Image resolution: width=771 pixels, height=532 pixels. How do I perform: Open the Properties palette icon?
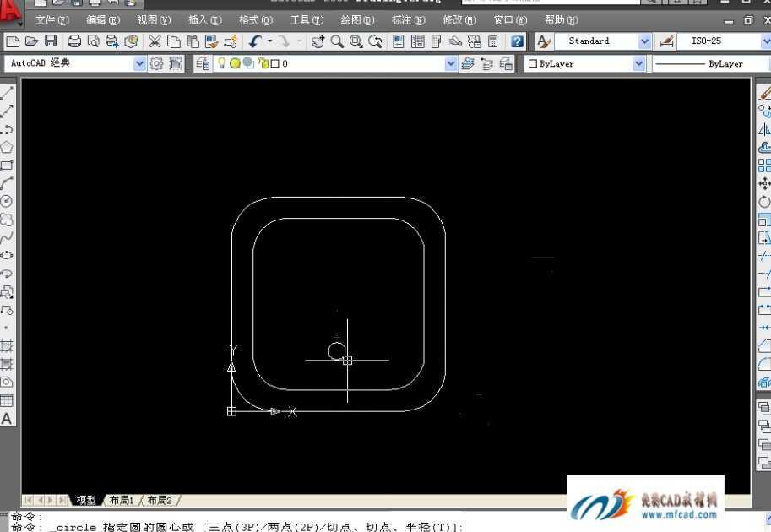399,41
